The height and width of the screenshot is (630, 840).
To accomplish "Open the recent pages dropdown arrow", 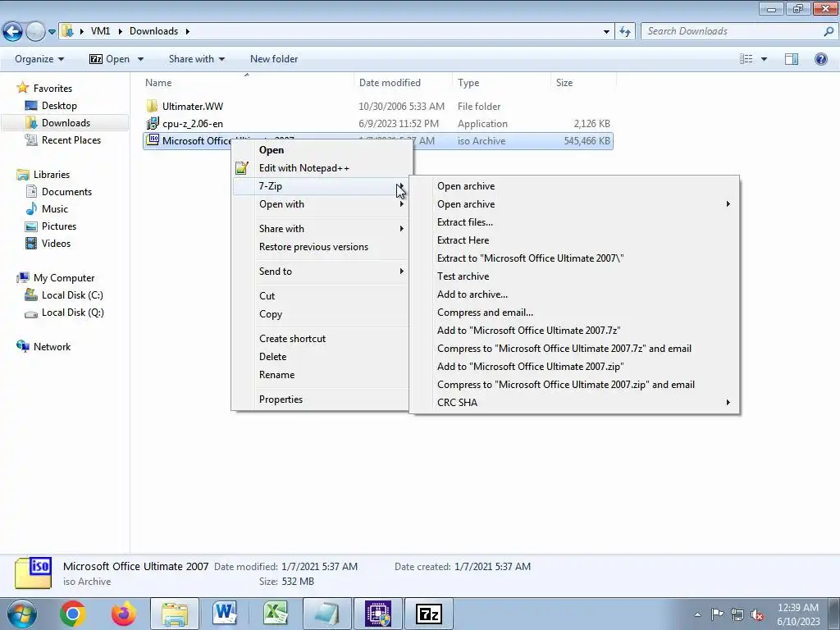I will (52, 31).
